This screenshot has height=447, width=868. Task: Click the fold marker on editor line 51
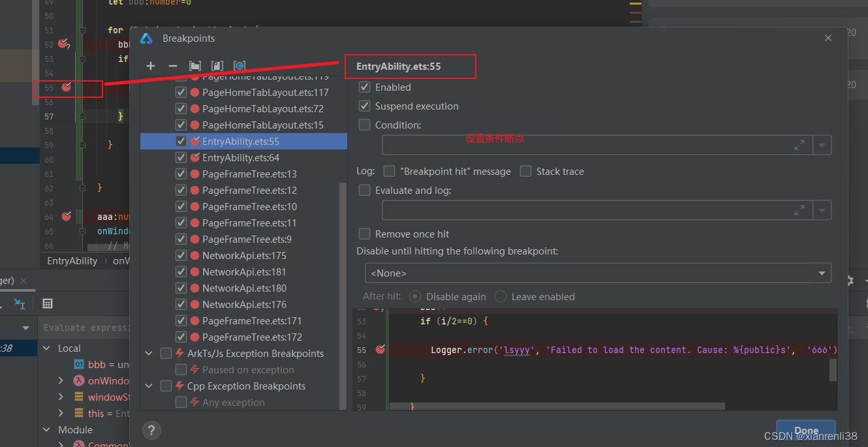coord(82,31)
